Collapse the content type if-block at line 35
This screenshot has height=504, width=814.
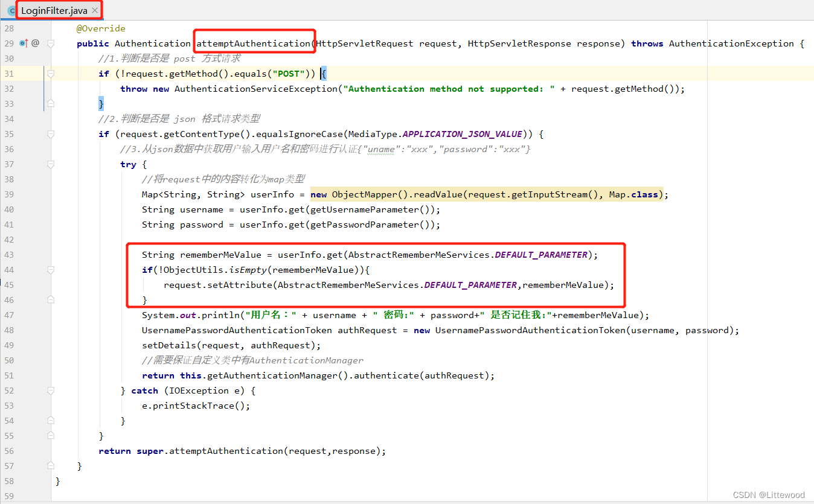point(51,134)
